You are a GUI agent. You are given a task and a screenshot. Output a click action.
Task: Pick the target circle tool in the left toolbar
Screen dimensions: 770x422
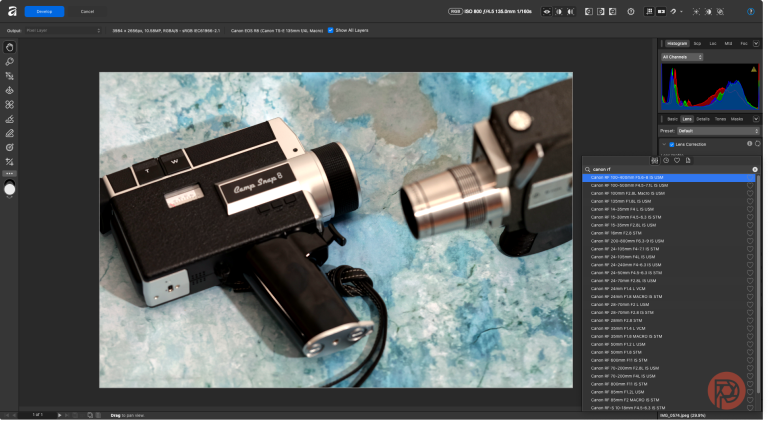[x=9, y=147]
